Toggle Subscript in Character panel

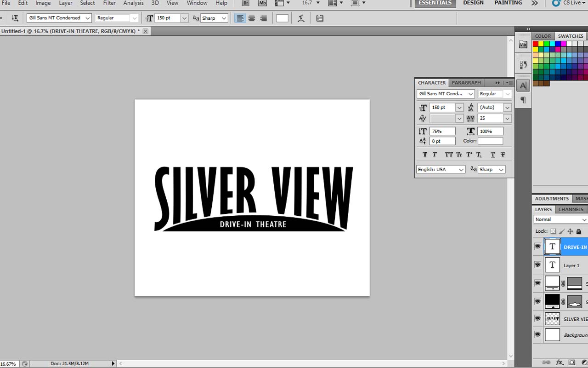(x=479, y=155)
